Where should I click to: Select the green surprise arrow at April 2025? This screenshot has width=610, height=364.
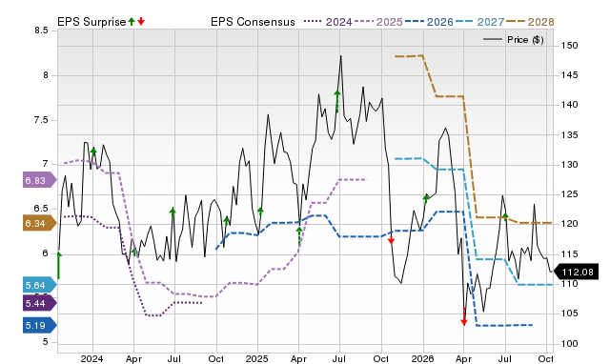298,235
